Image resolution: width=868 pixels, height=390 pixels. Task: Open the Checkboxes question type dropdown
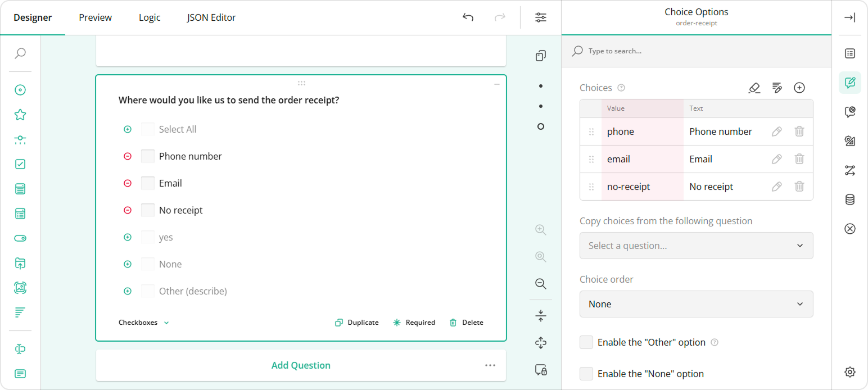[x=143, y=322]
